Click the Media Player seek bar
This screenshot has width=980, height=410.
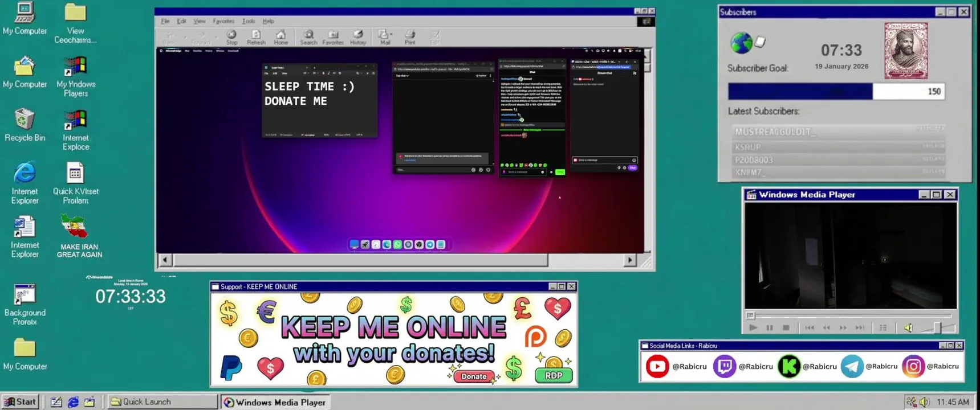coord(849,315)
